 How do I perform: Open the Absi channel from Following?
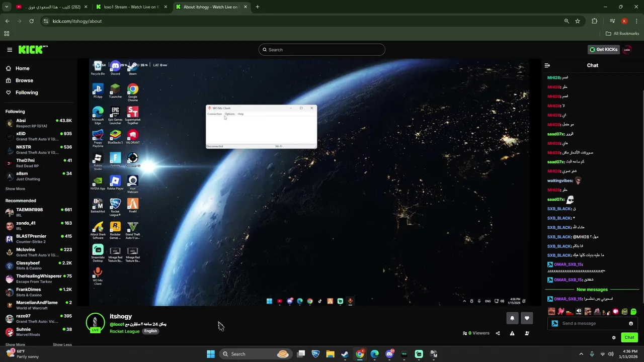coord(39,123)
